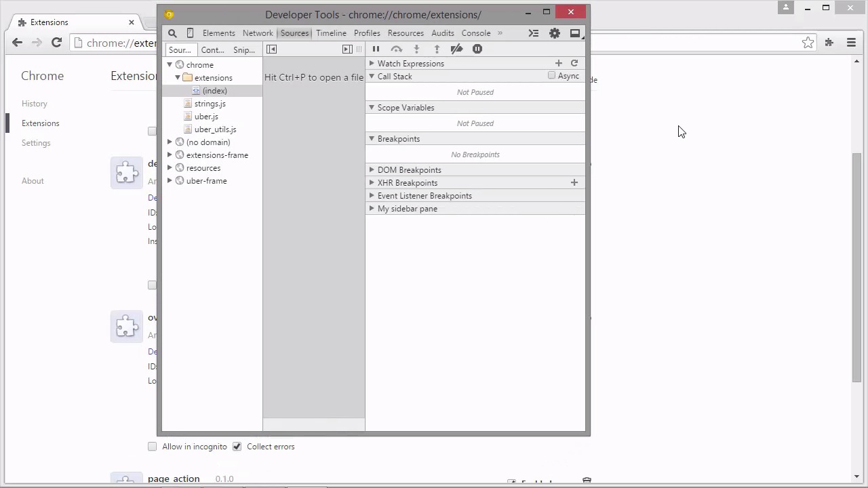Switch to the Network panel

tap(258, 33)
